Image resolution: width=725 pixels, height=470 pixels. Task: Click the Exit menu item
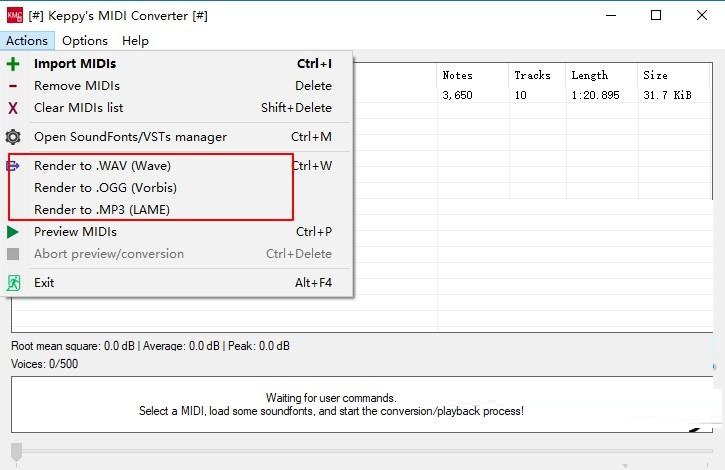click(x=178, y=283)
